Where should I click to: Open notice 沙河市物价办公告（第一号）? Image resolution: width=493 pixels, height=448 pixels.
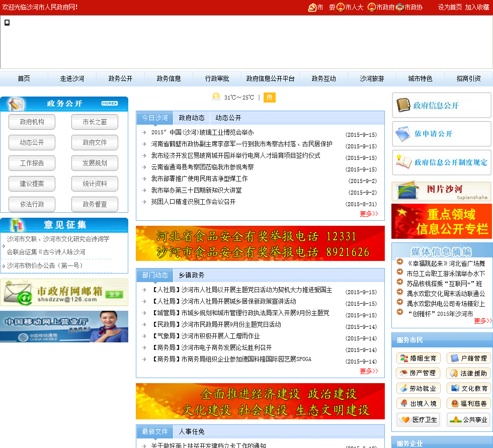[x=45, y=266]
